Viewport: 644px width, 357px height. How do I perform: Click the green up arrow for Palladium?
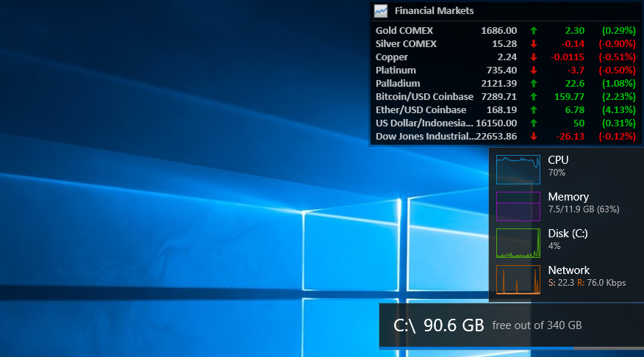534,83
